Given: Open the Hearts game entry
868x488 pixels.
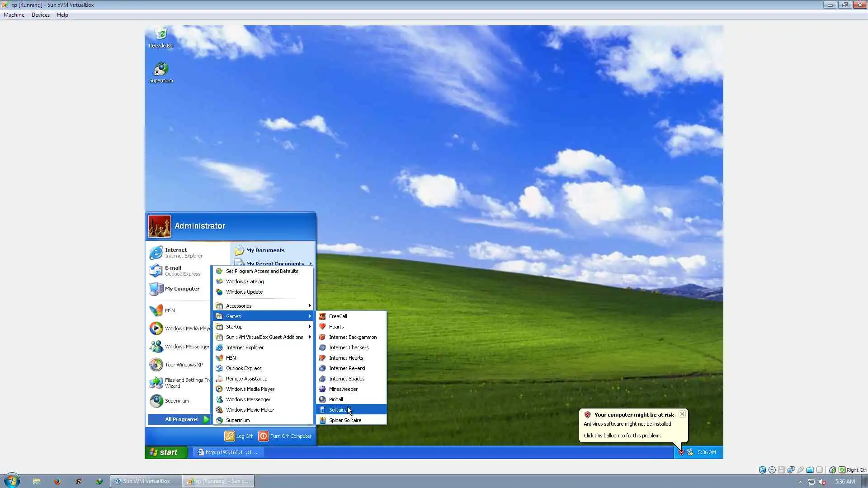Looking at the screenshot, I should point(336,327).
